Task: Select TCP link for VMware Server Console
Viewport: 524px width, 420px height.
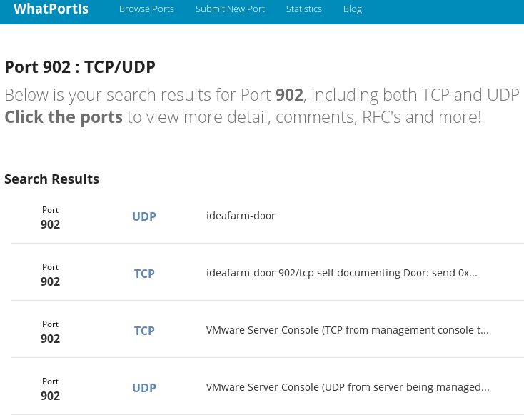Action: 144,331
